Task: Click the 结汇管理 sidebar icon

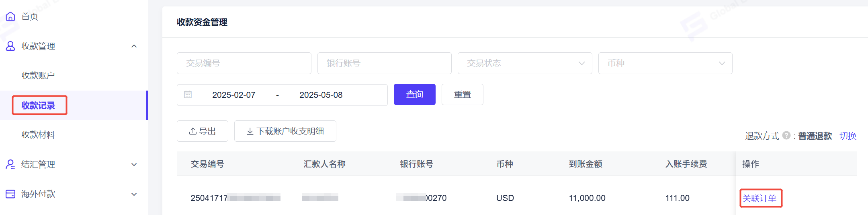Action: tap(10, 164)
